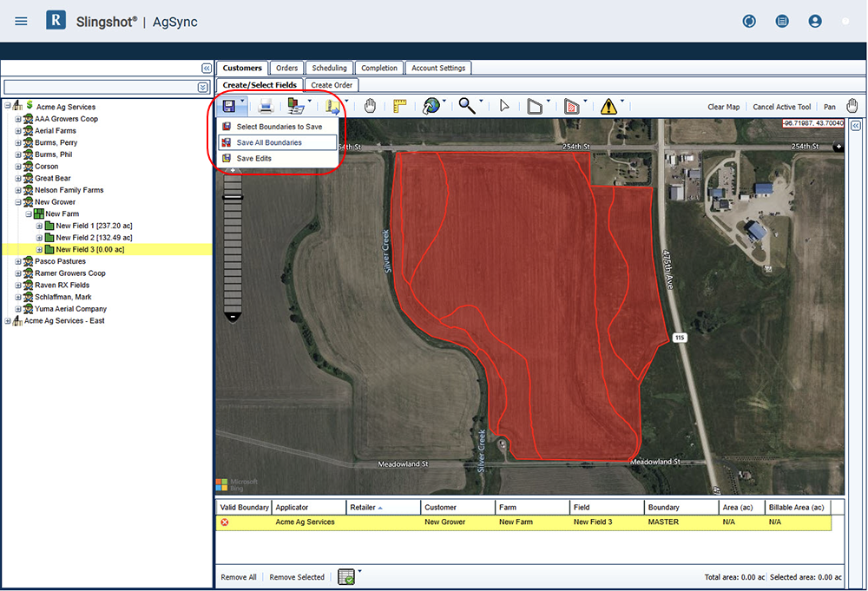Viewport: 868px width, 591px height.
Task: Click the Save boundaries disk icon
Action: [x=228, y=106]
